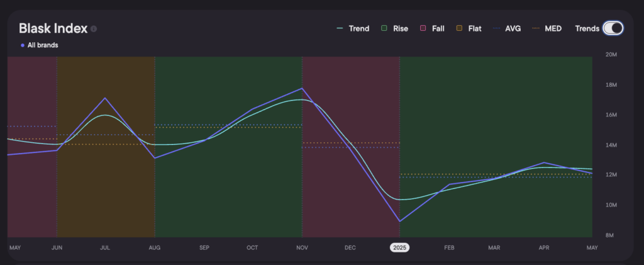Hide the MED dotted line legend item
This screenshot has width=644, height=265.
[x=547, y=28]
